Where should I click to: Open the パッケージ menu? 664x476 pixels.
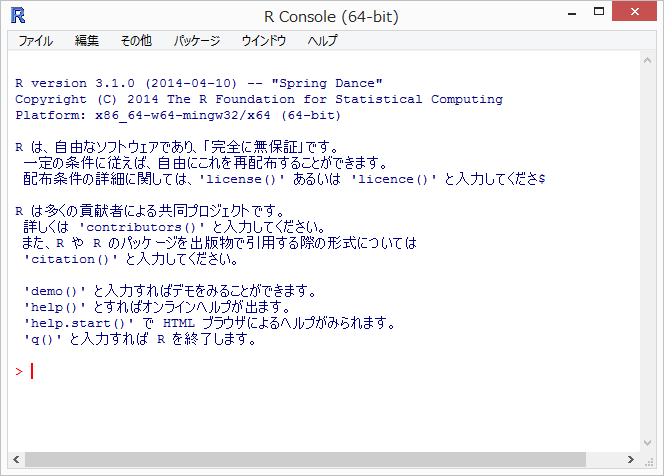coord(197,41)
